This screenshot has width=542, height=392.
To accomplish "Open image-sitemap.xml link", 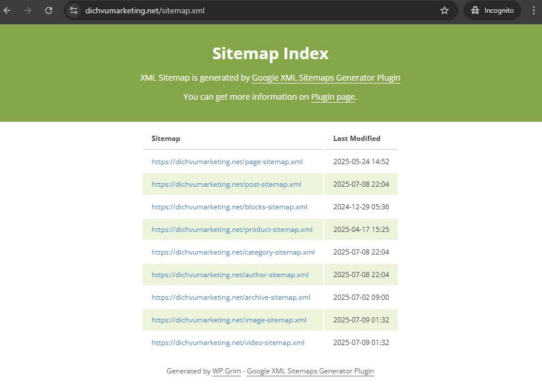I will coord(229,320).
